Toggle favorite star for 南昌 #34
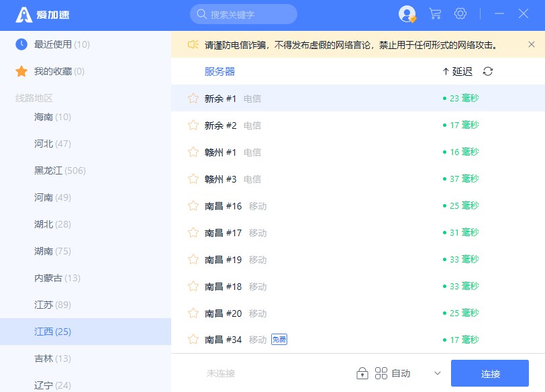The height and width of the screenshot is (392, 545). click(193, 340)
